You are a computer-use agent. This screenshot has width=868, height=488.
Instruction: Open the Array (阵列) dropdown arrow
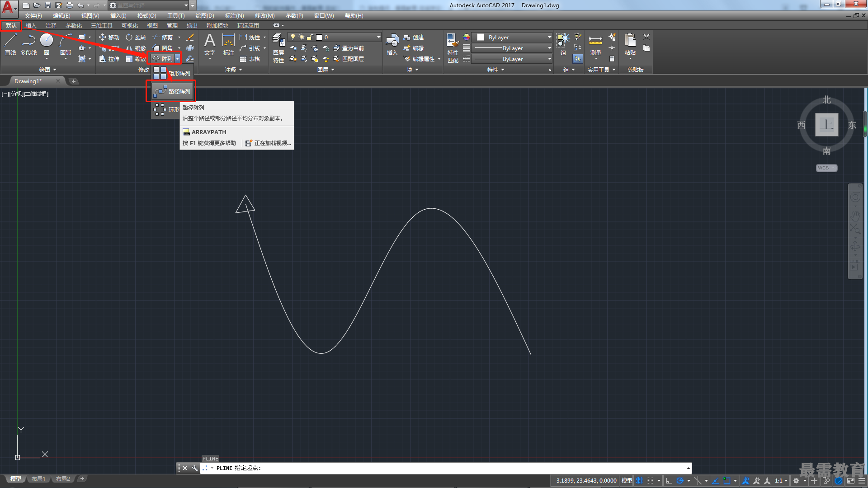point(178,59)
